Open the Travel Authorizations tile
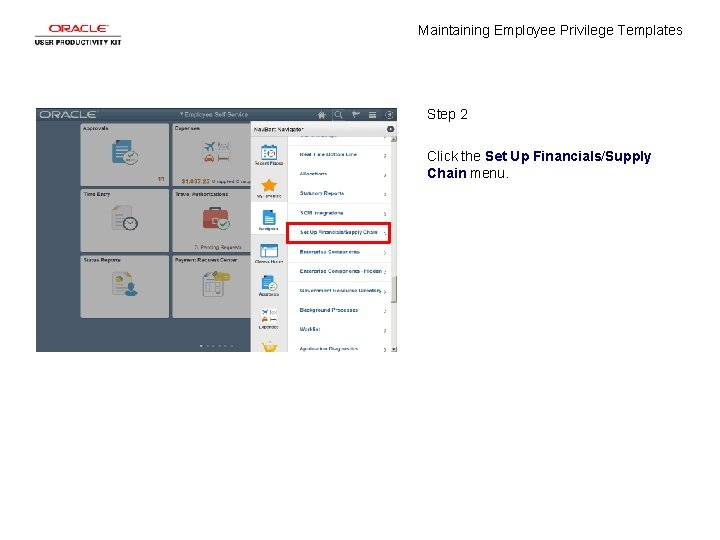Viewport: 720px width, 540px height. (212, 220)
